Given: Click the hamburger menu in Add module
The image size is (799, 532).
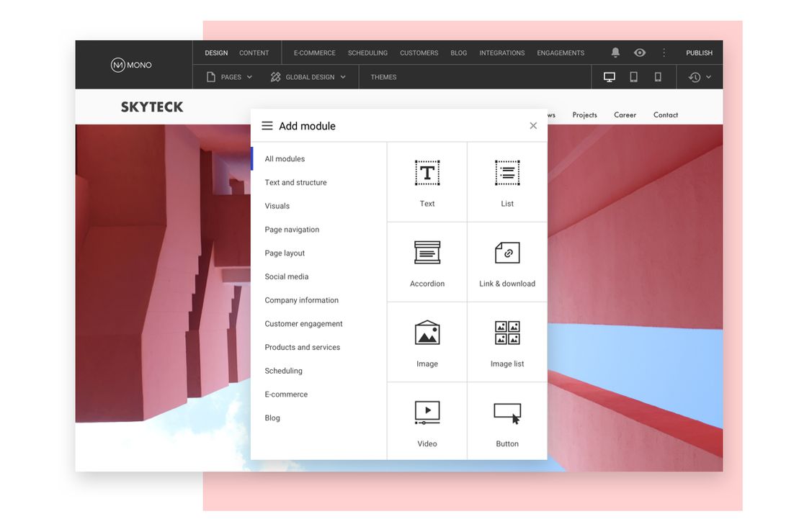Looking at the screenshot, I should click(x=267, y=126).
